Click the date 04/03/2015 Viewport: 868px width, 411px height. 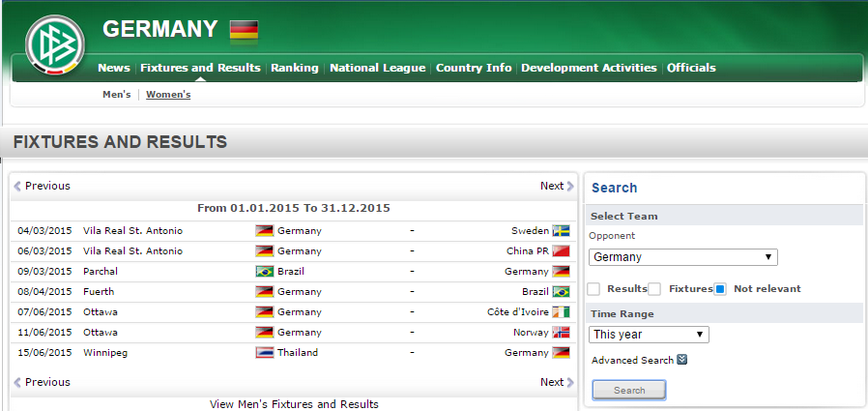(44, 231)
